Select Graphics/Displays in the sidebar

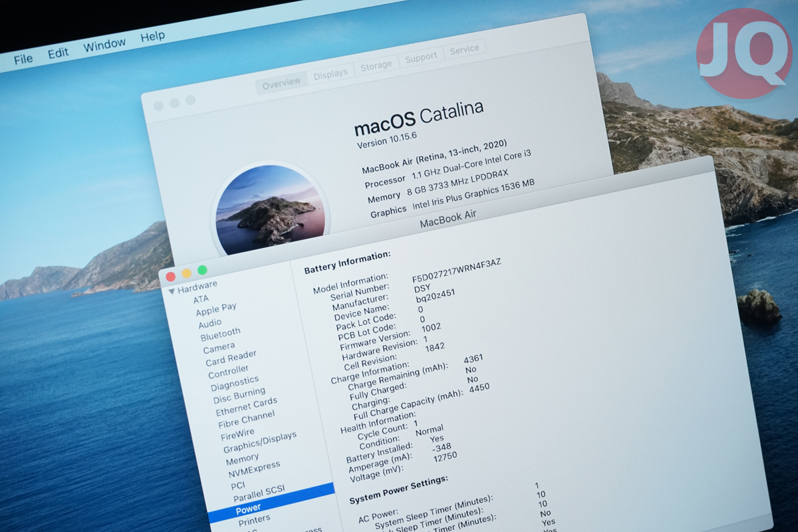point(260,443)
